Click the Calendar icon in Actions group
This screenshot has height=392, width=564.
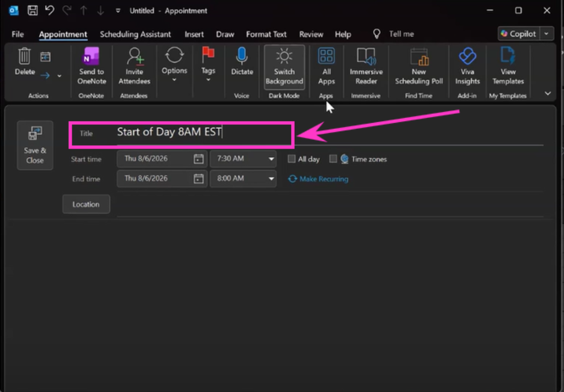(45, 57)
